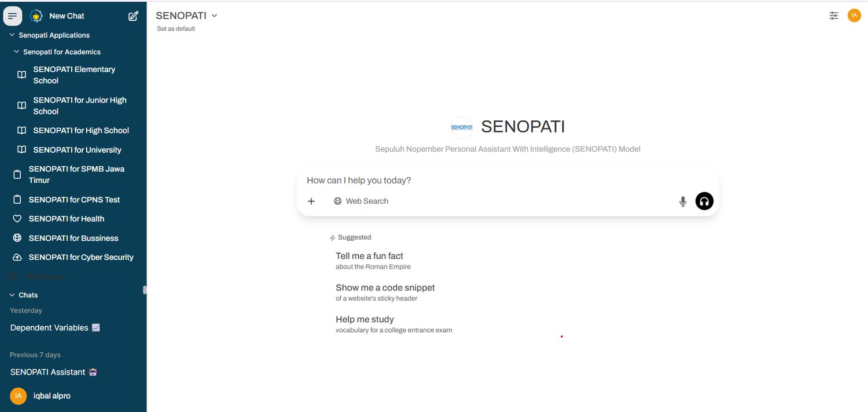The width and height of the screenshot is (868, 412).
Task: Open SENOPATI Elementary School
Action: [x=74, y=75]
